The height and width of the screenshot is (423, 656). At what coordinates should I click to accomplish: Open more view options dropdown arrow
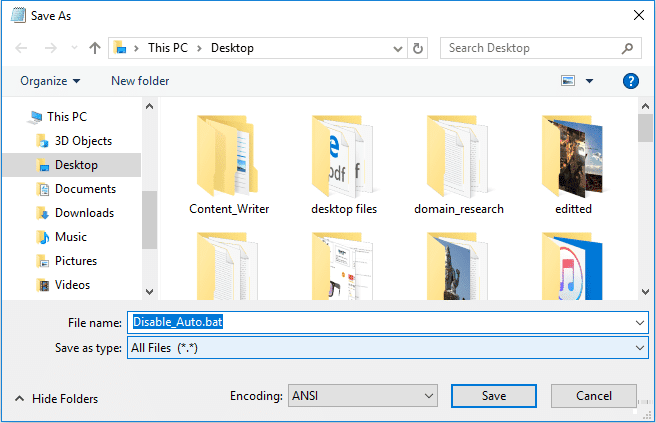click(x=589, y=81)
